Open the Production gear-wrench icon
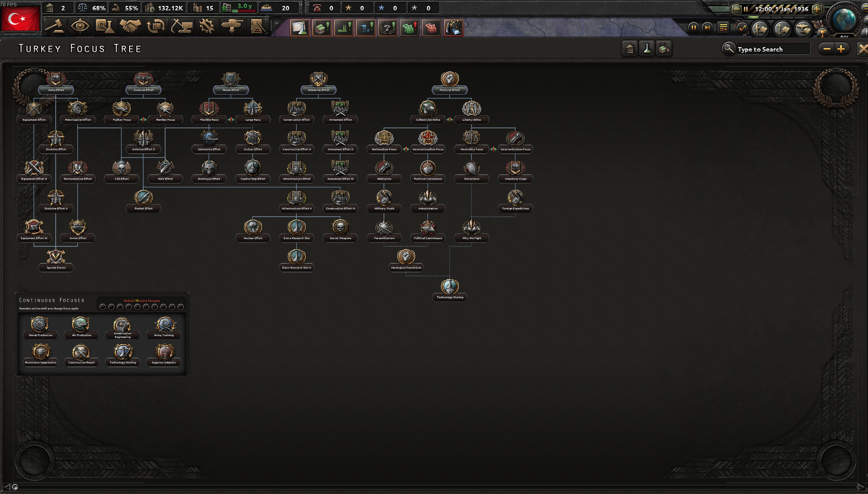This screenshot has height=494, width=868. coord(206,26)
